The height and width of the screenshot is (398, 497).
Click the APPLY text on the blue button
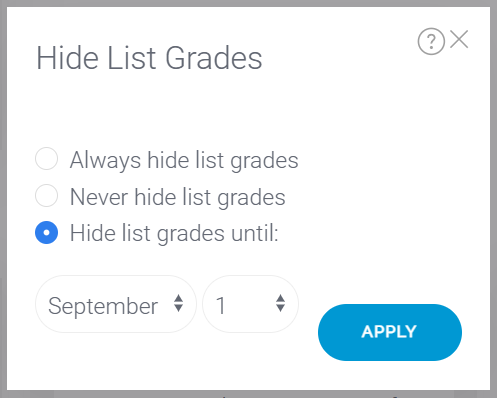pos(389,332)
